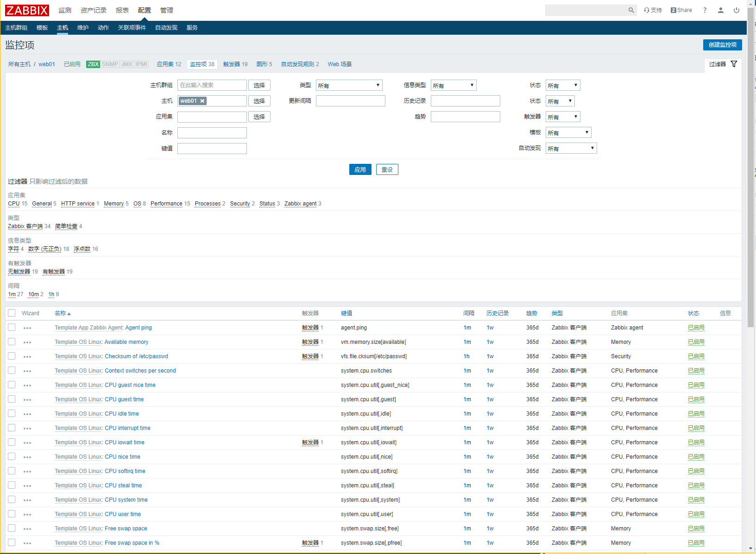The width and height of the screenshot is (756, 554).
Task: Open wizard menu for CPU nice time
Action: pos(27,457)
